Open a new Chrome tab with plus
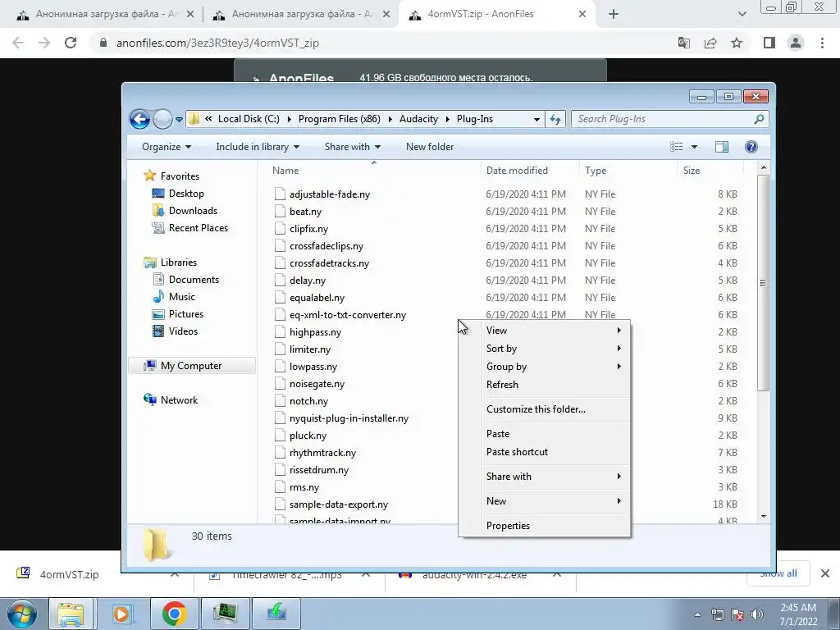840x630 pixels. [614, 15]
